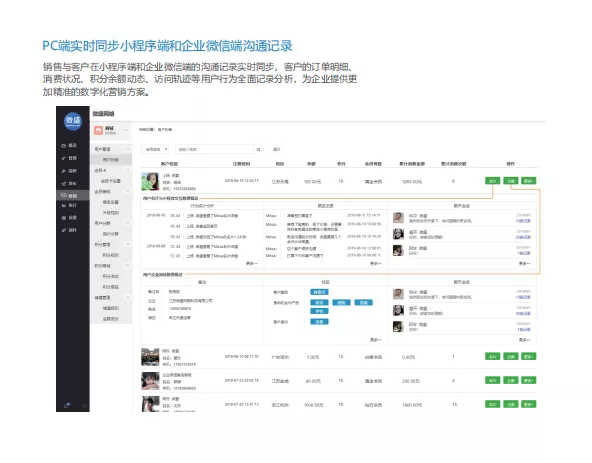
Task: Click the magnifier search icon beside the search box
Action: [259, 150]
